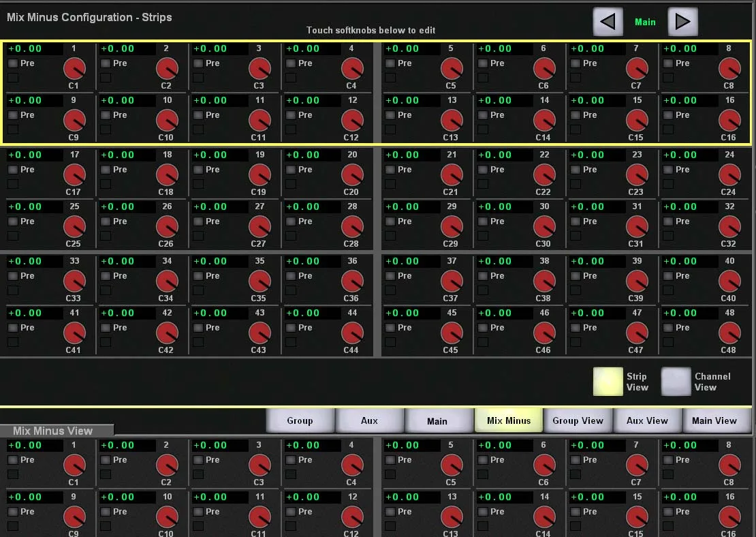
Task: Enable Pre for channel 29
Action: [390, 221]
